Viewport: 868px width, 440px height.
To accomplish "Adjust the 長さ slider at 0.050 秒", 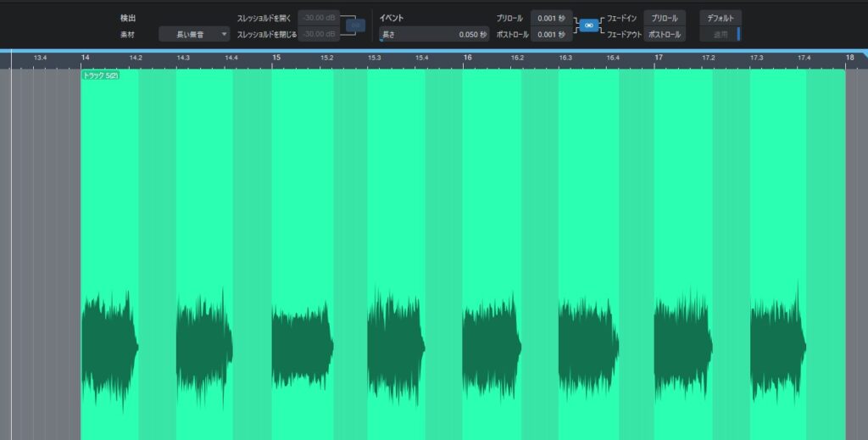I will (x=433, y=35).
